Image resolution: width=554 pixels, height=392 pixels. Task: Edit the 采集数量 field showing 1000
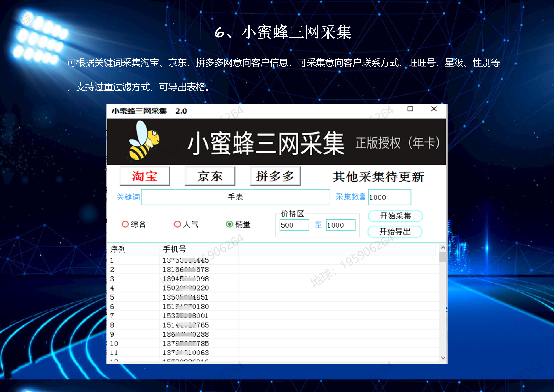tap(389, 197)
